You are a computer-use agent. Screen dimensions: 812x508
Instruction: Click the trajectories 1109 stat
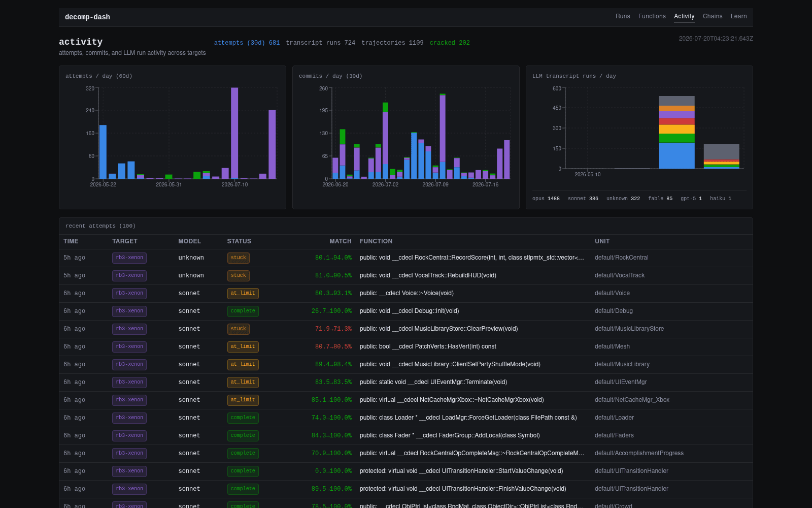[392, 43]
